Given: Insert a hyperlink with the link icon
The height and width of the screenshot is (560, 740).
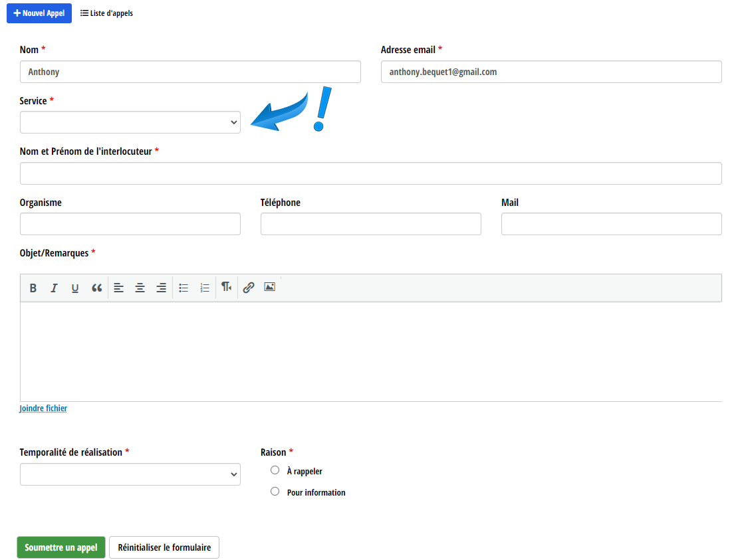Looking at the screenshot, I should [249, 288].
